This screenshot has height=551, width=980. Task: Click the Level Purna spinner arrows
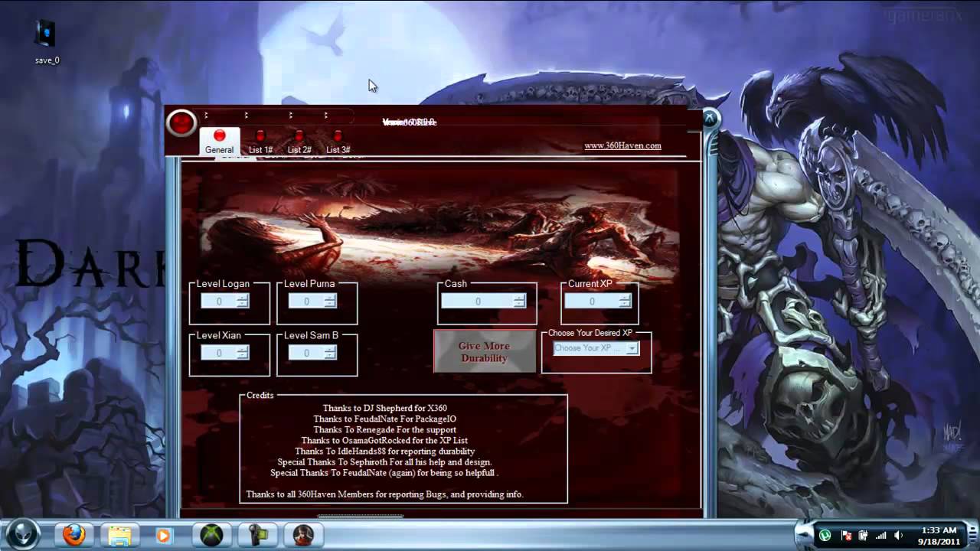(x=330, y=302)
